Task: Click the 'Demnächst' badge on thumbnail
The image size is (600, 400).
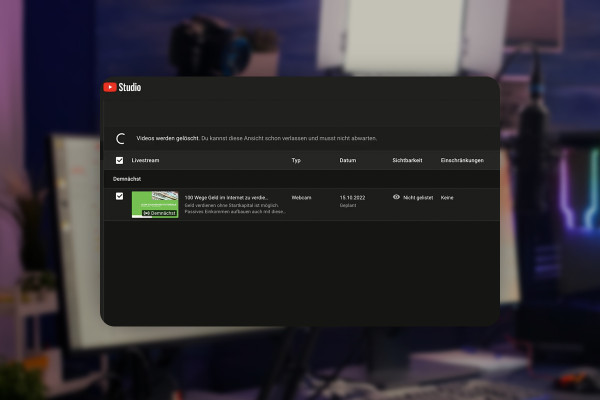Action: point(159,213)
